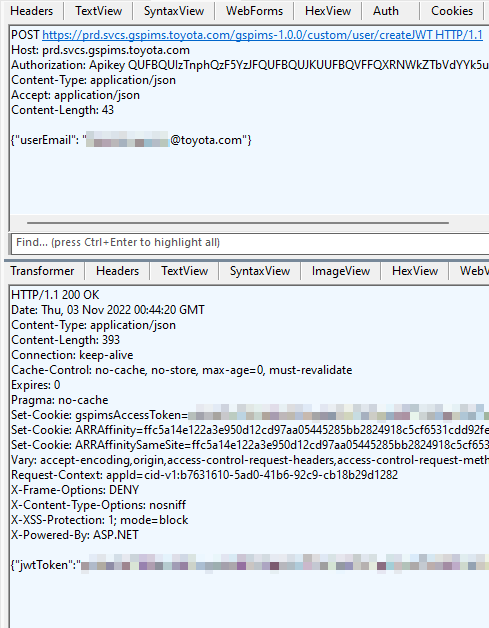Click the jwtToken response body line

(x=250, y=565)
